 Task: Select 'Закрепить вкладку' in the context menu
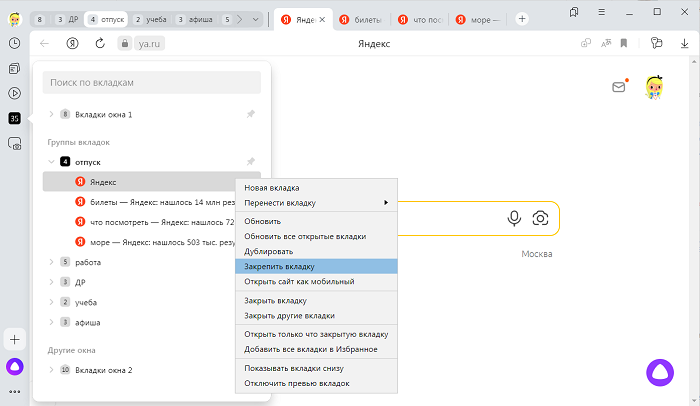pyautogui.click(x=279, y=267)
